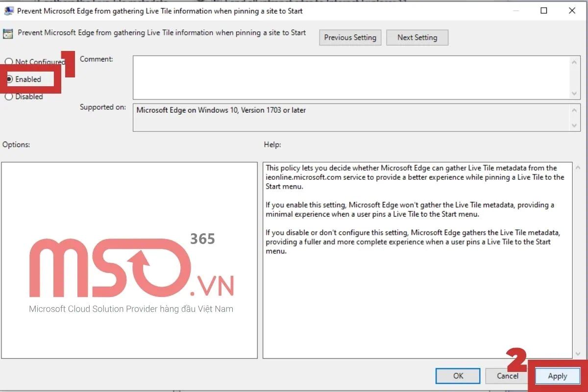Screen dimensions: 588x392
Task: Close the policy setting dialog
Action: click(x=571, y=11)
